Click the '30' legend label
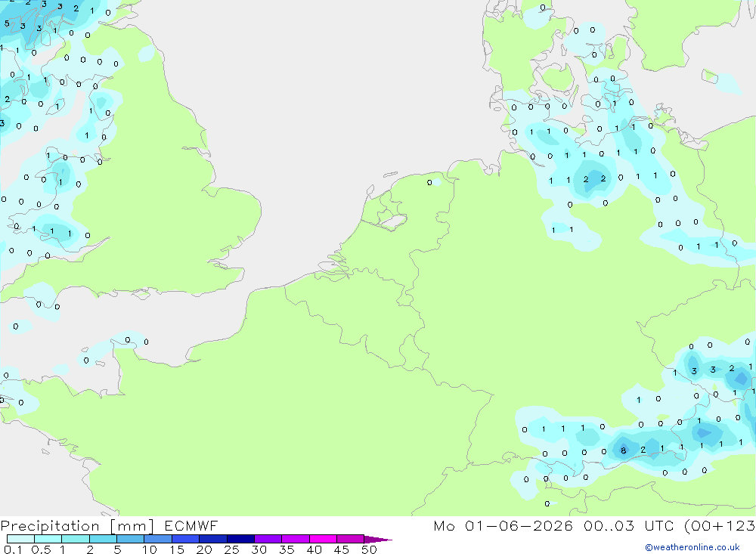 259,549
